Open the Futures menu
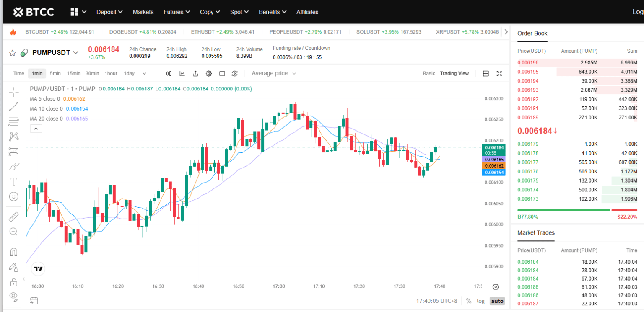This screenshot has width=644, height=312. (177, 12)
